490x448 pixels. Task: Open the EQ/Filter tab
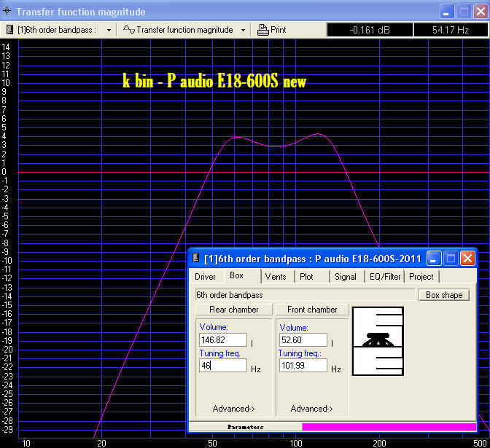tap(385, 277)
